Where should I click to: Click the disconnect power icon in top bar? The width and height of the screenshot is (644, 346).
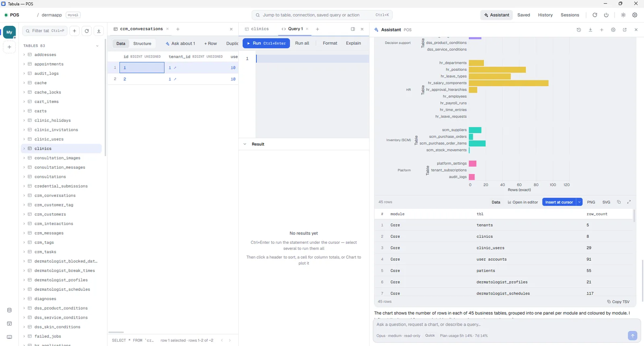(x=606, y=15)
